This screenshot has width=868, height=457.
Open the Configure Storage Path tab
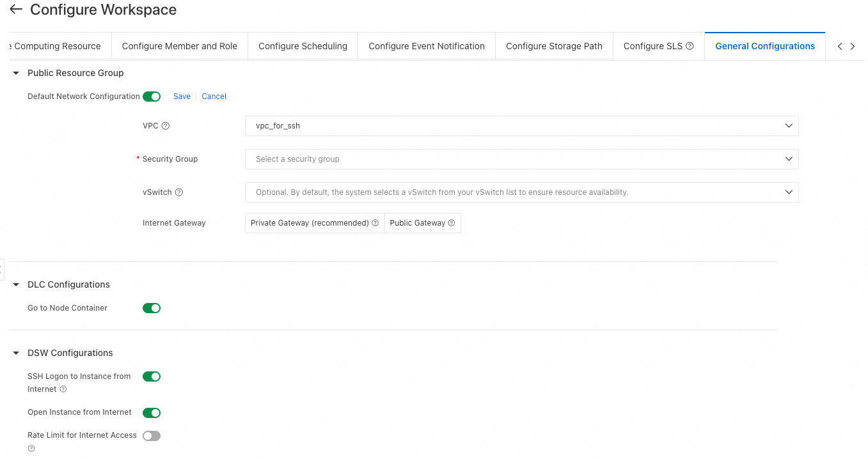554,46
